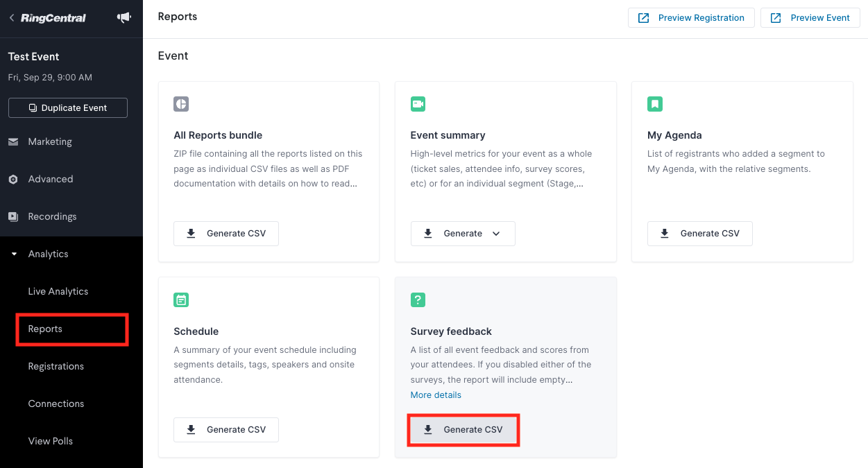The image size is (868, 468).
Task: Click the All Reports bundle pie-chart icon
Action: [x=181, y=104]
